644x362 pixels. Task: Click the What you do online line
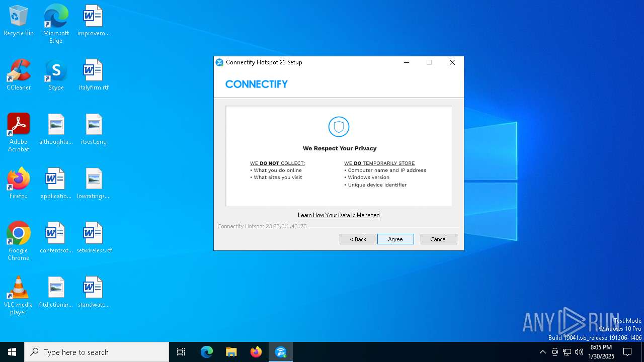(x=276, y=170)
